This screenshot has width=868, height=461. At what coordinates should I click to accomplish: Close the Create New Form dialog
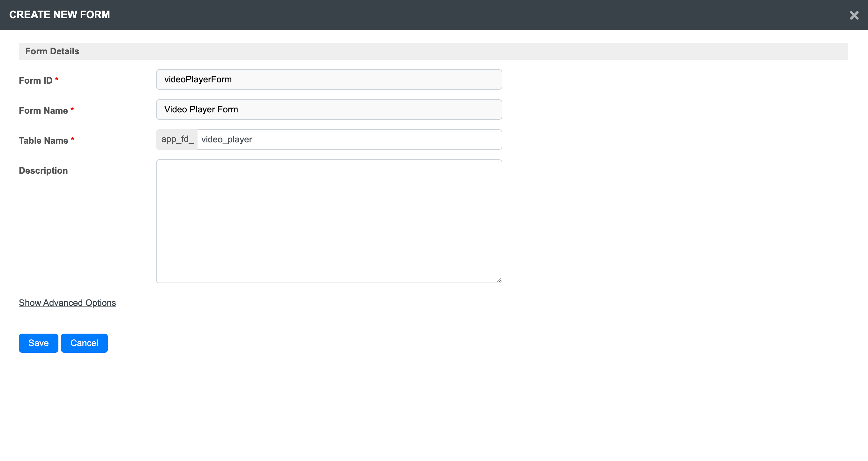(x=854, y=15)
